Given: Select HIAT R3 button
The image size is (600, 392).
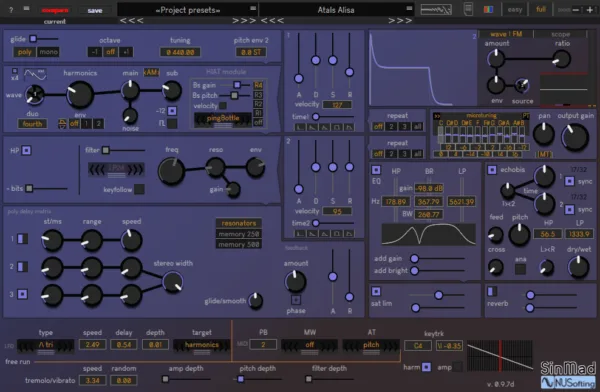Looking at the screenshot, I should pyautogui.click(x=258, y=95).
